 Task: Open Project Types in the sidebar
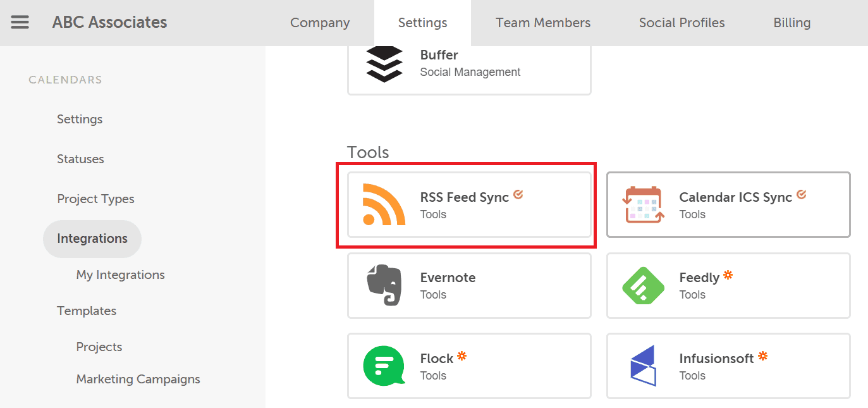(x=95, y=199)
